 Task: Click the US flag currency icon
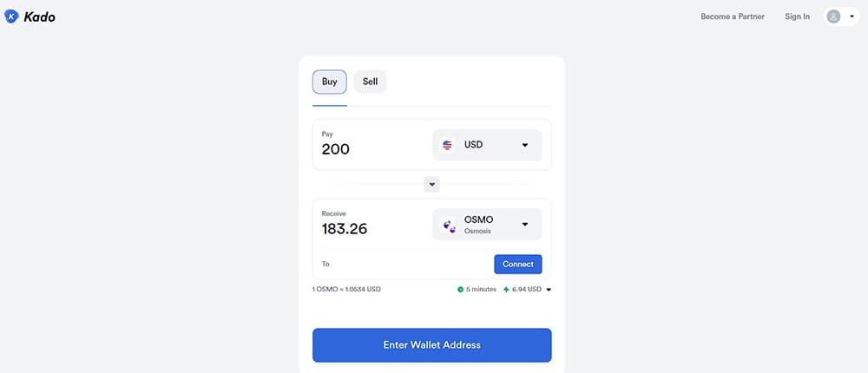[447, 145]
